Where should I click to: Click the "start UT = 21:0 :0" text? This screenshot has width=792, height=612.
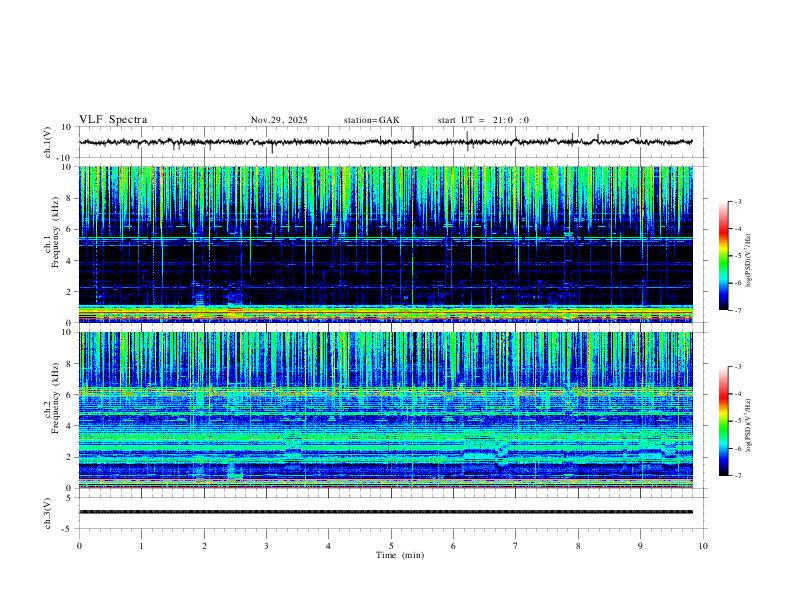tap(483, 120)
